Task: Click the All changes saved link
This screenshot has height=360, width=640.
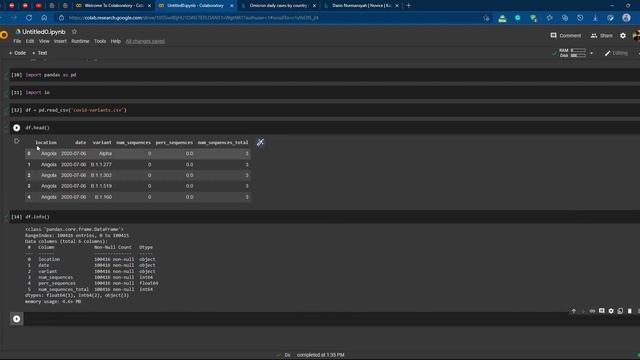Action: pyautogui.click(x=145, y=41)
